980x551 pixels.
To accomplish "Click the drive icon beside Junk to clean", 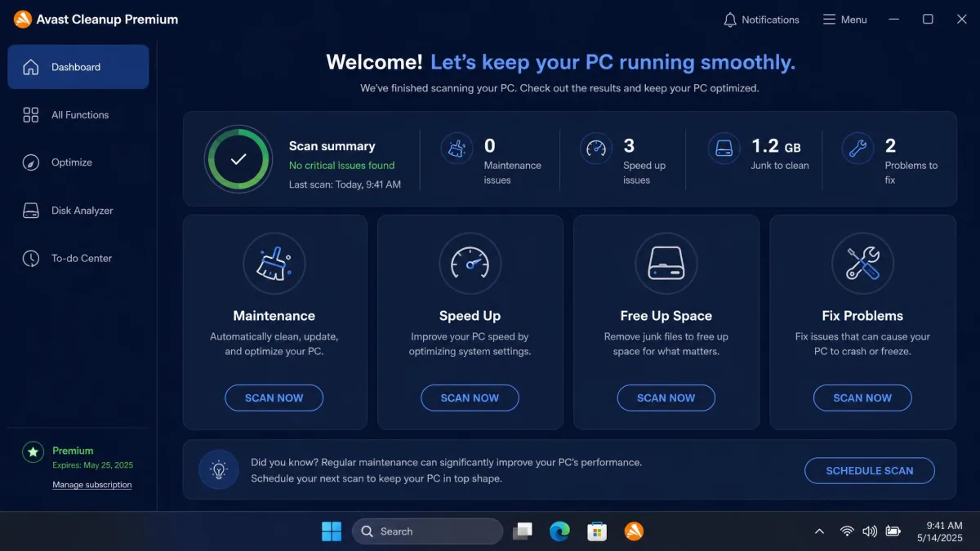I will 724,149.
